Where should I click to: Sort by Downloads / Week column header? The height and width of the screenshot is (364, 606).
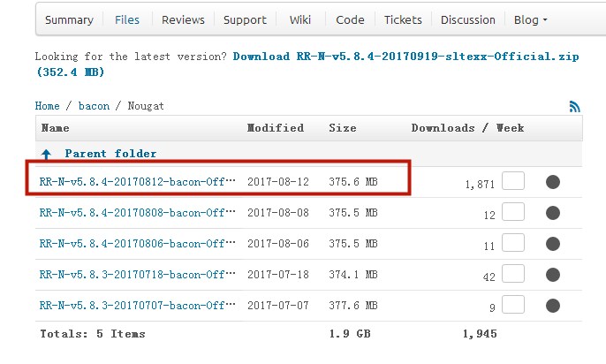[x=467, y=128]
